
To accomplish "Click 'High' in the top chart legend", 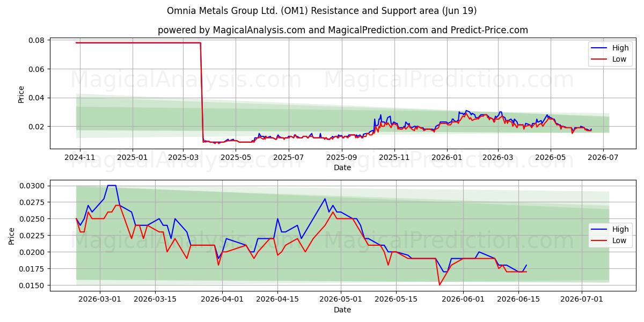I will (620, 48).
